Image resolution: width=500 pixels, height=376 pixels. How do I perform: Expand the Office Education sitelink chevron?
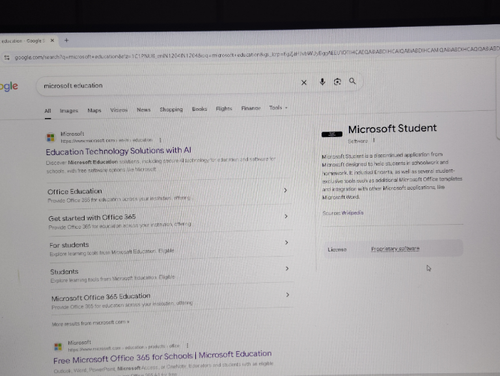pyautogui.click(x=285, y=190)
